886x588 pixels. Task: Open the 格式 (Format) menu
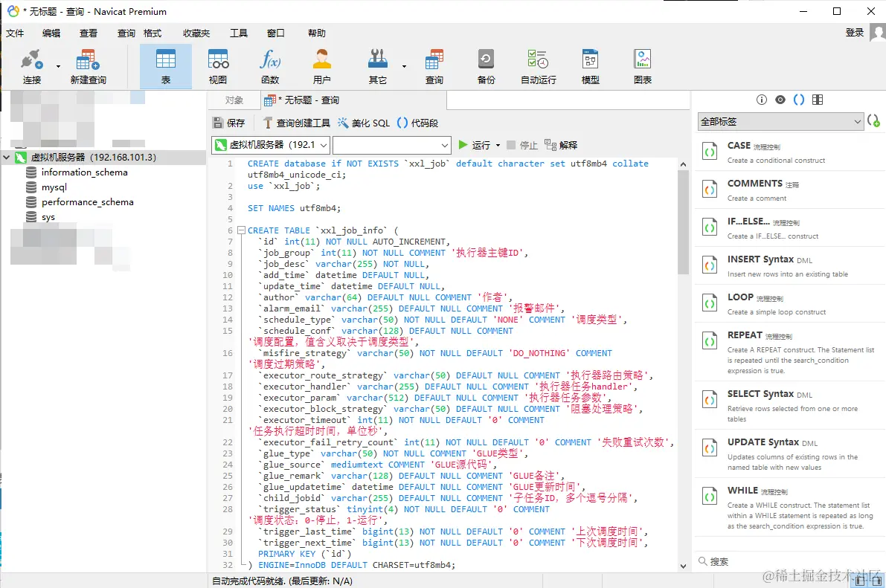click(x=153, y=33)
